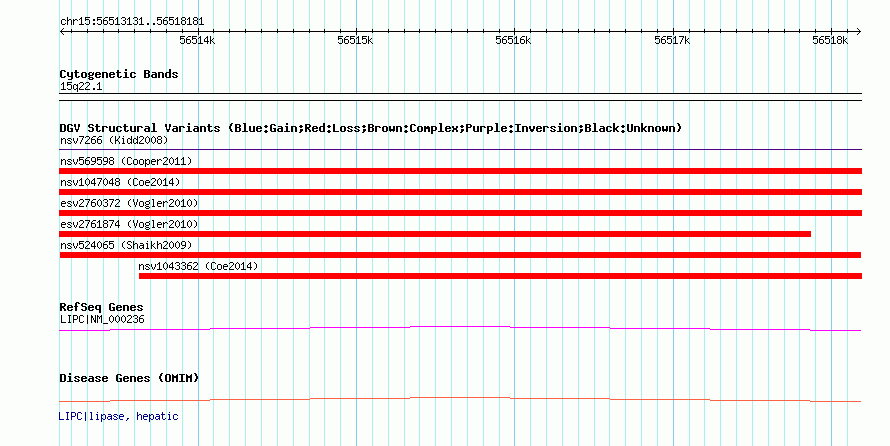Image resolution: width=890 pixels, height=446 pixels.
Task: Click the 56514k ruler tick label
Action: pyautogui.click(x=197, y=40)
